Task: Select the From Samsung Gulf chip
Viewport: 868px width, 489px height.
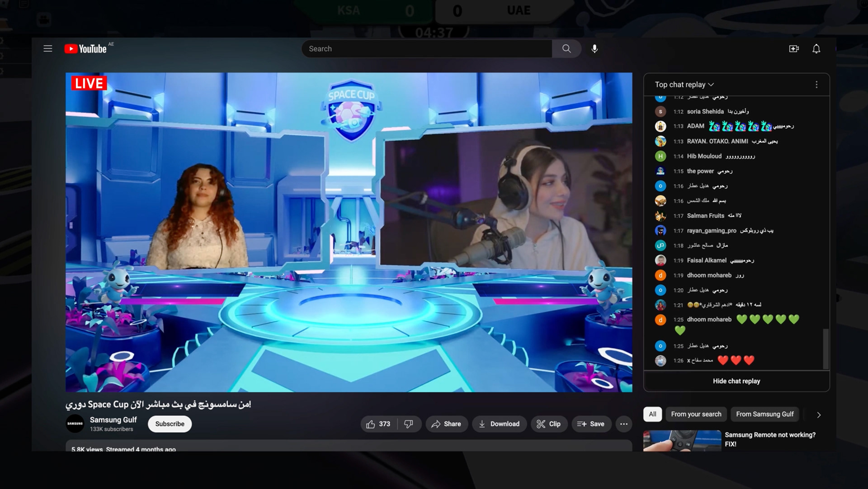Action: (764, 414)
